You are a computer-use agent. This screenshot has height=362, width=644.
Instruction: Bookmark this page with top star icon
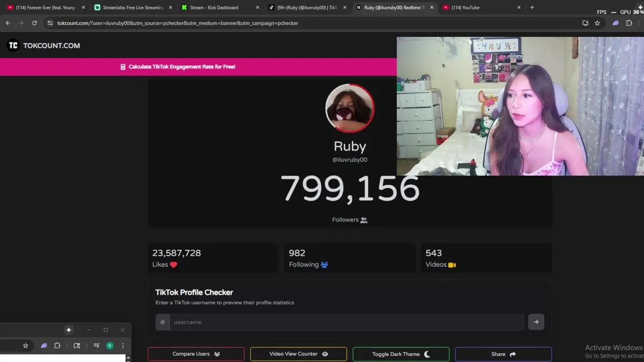[597, 23]
